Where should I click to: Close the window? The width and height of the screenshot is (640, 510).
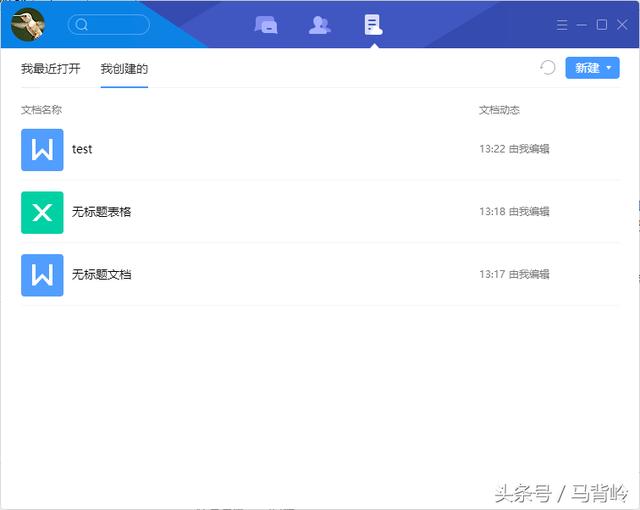pyautogui.click(x=622, y=24)
